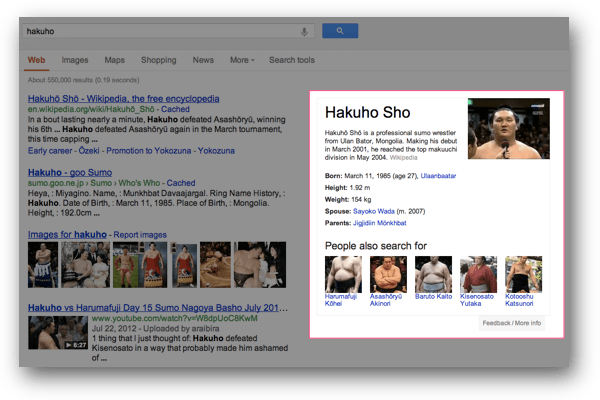Open Harumafuji Kōhei related person thumbnail

pyautogui.click(x=343, y=274)
